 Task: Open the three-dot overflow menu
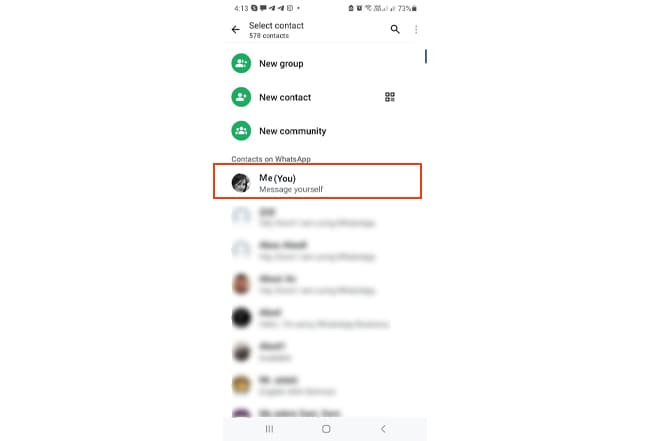(416, 29)
